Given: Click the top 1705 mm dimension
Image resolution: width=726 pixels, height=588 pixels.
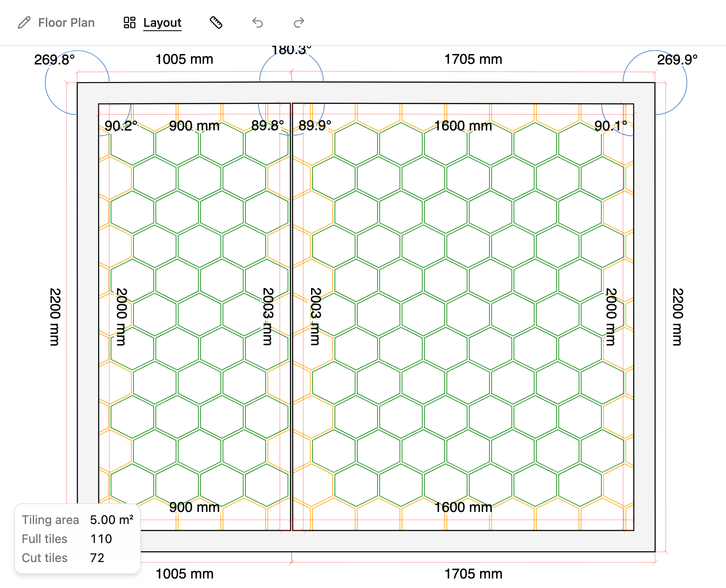Looking at the screenshot, I should tap(473, 59).
